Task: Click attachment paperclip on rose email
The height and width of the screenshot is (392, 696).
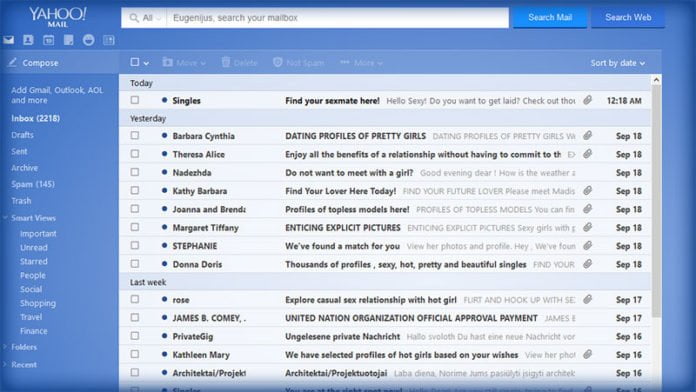Action: point(587,299)
